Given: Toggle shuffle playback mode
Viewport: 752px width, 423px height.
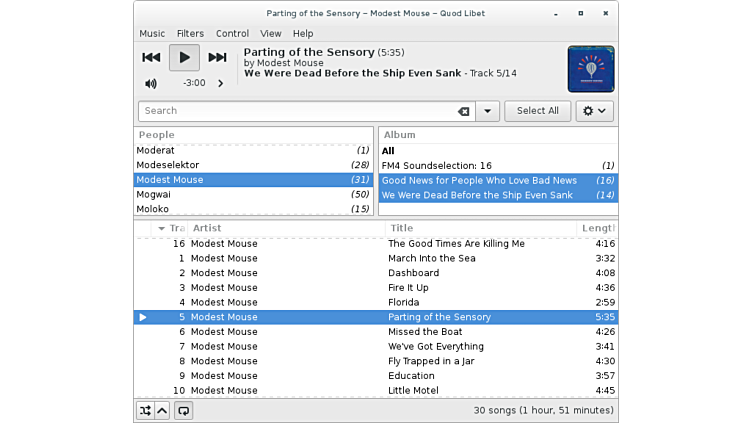Looking at the screenshot, I should click(x=145, y=411).
